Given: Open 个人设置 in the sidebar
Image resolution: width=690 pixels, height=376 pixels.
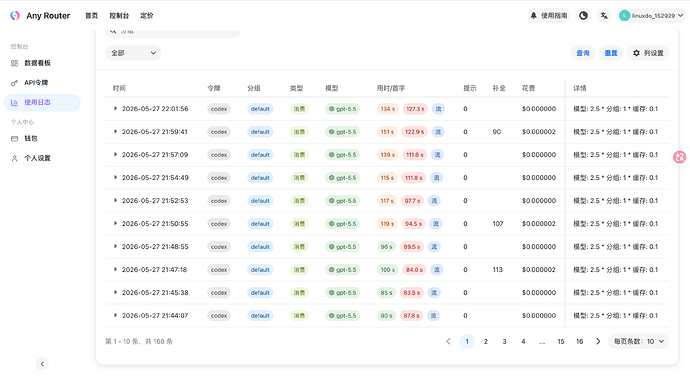Looking at the screenshot, I should (x=42, y=158).
